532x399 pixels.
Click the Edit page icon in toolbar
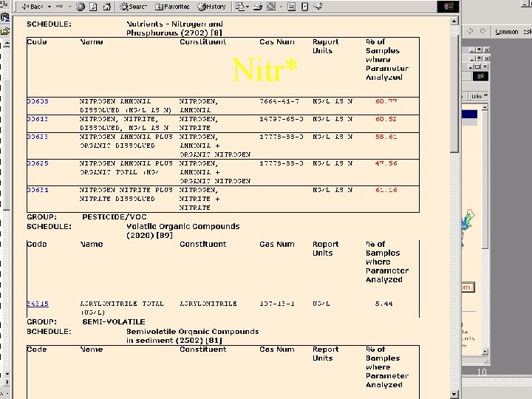click(271, 7)
